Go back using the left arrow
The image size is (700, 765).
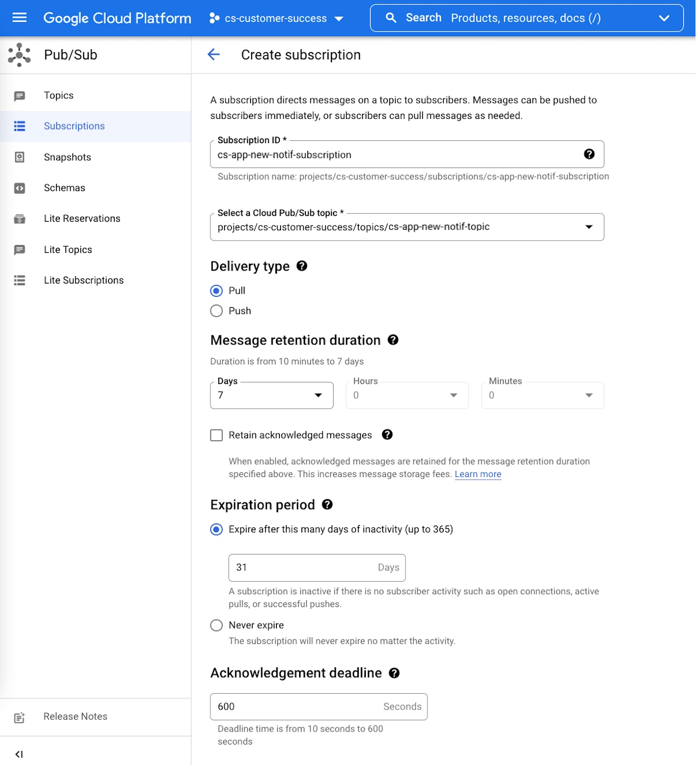(214, 54)
